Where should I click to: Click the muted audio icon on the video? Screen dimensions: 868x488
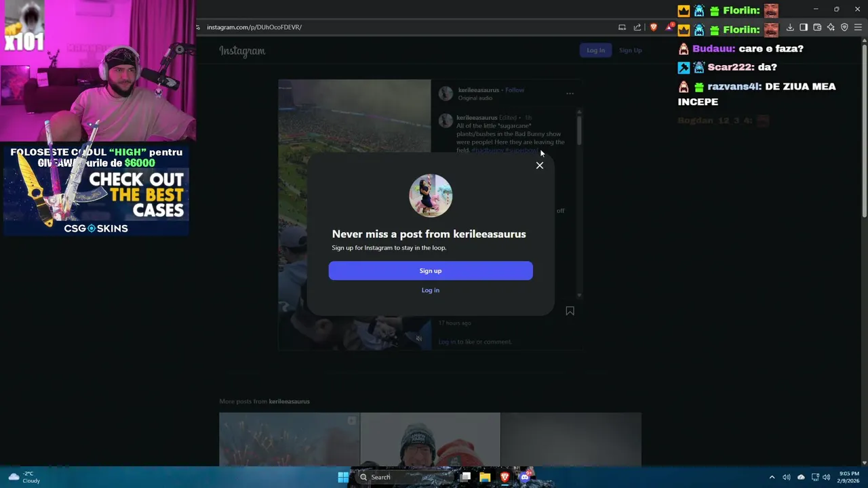[419, 338]
